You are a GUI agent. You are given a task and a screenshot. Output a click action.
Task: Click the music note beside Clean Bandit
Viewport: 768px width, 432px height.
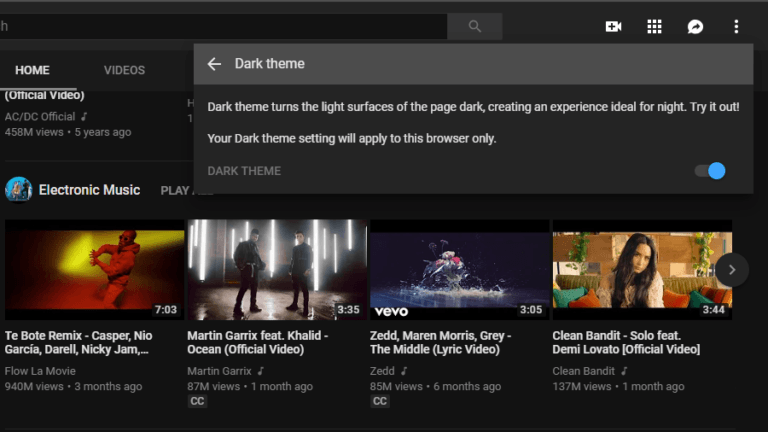point(624,371)
